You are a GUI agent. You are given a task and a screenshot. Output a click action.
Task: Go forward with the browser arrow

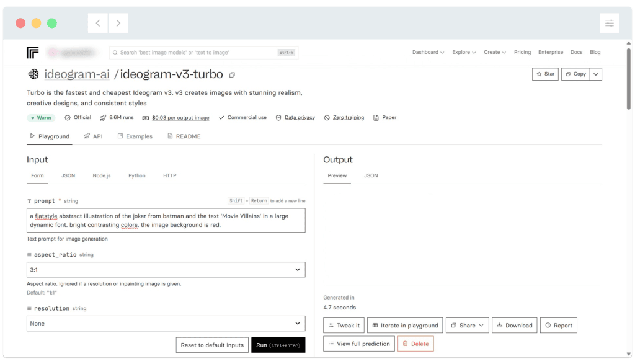pos(118,23)
